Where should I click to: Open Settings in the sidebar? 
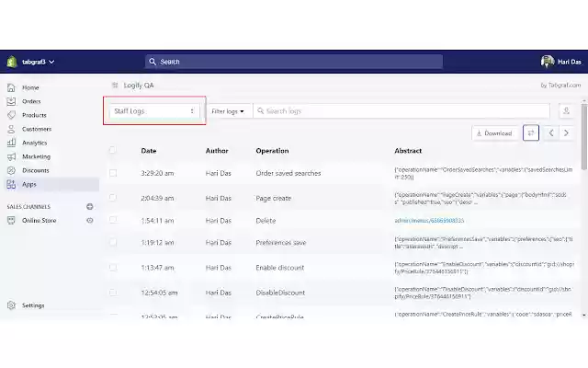pyautogui.click(x=33, y=305)
